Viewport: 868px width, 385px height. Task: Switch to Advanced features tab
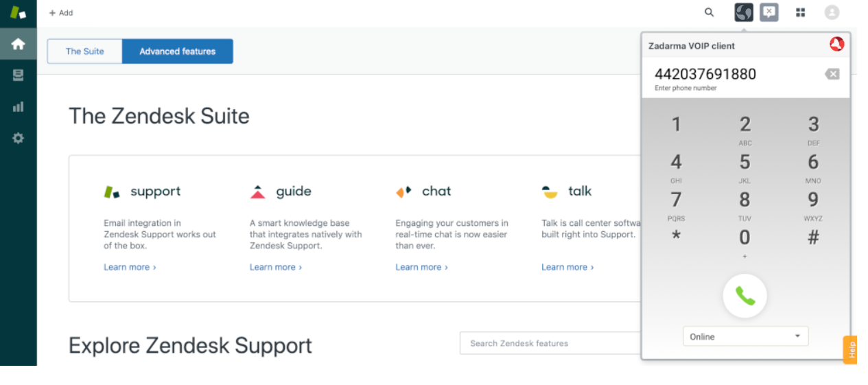178,51
